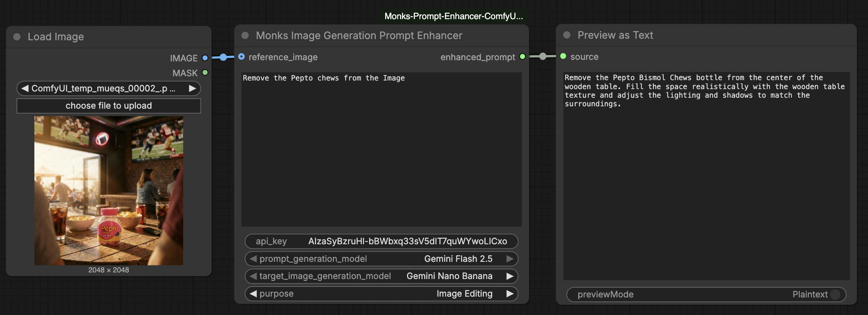Click the MASK output socket
Image resolution: width=868 pixels, height=315 pixels.
coord(205,73)
